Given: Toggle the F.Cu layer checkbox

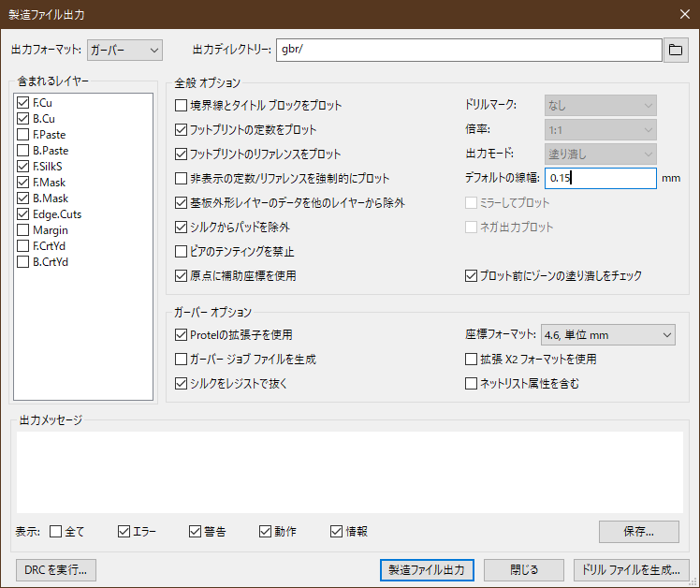Looking at the screenshot, I should pos(22,103).
